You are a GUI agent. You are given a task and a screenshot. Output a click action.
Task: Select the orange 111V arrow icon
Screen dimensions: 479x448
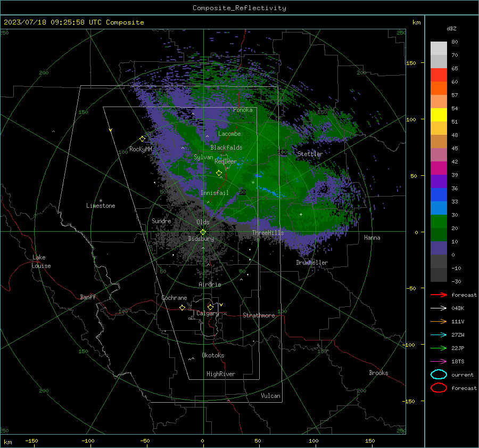pos(439,321)
